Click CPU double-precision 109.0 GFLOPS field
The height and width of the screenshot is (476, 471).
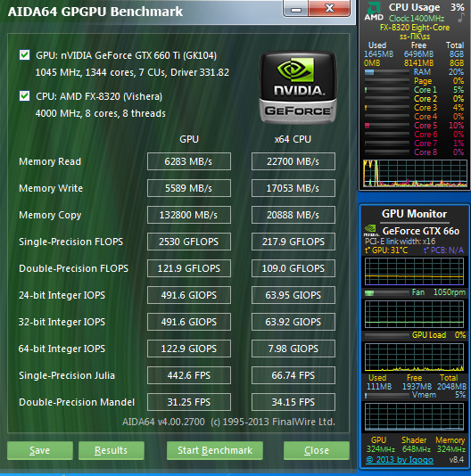coord(293,268)
